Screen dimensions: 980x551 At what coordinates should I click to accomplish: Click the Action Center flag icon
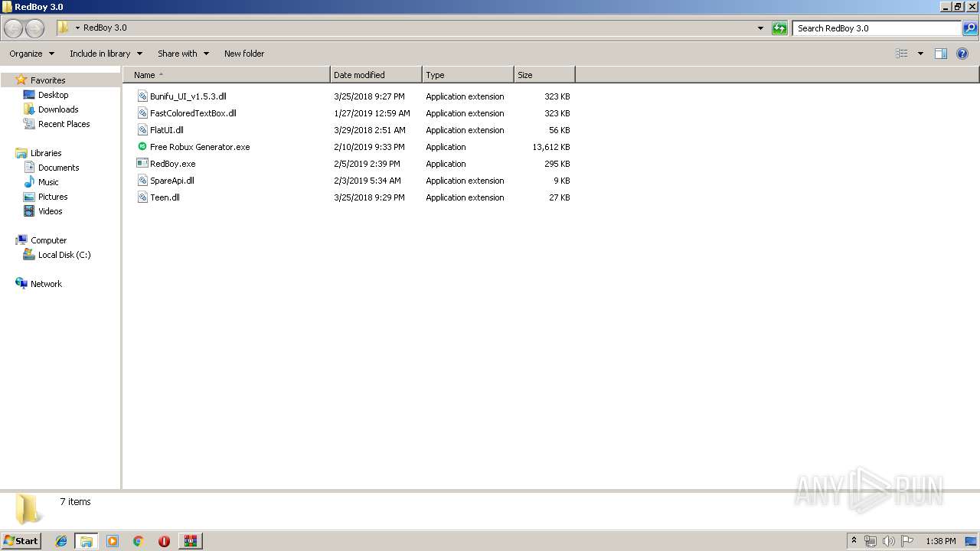(x=907, y=541)
